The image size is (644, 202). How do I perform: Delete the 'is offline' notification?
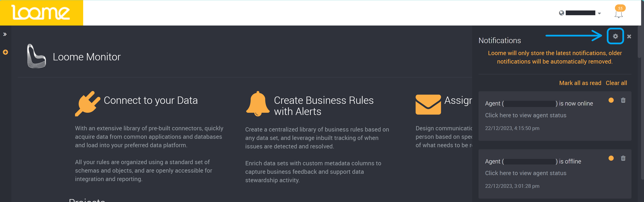623,158
